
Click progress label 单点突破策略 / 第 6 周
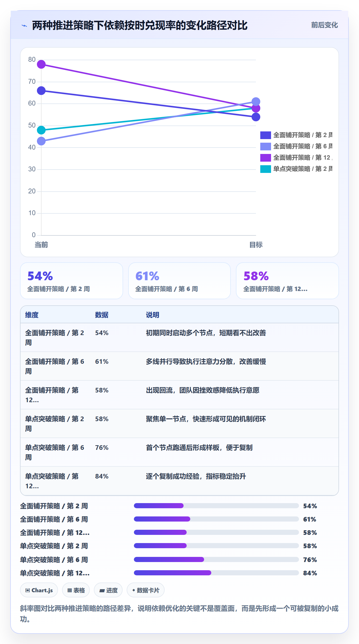54,560
